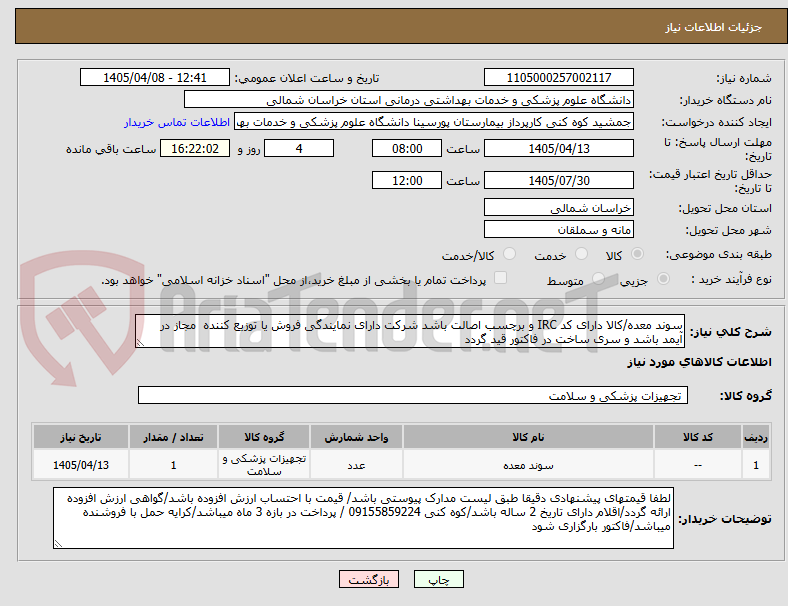Select the کالا/خدمت radio button
Image resolution: width=788 pixels, height=606 pixels.
[510, 254]
